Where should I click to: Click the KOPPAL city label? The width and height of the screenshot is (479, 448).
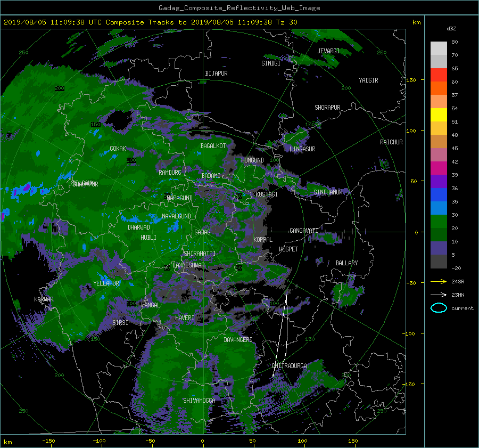coord(263,239)
